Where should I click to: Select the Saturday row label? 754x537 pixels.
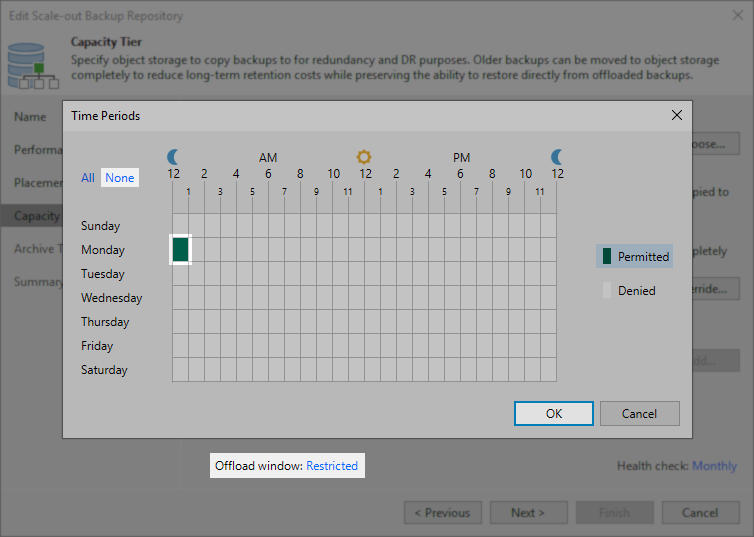[104, 370]
